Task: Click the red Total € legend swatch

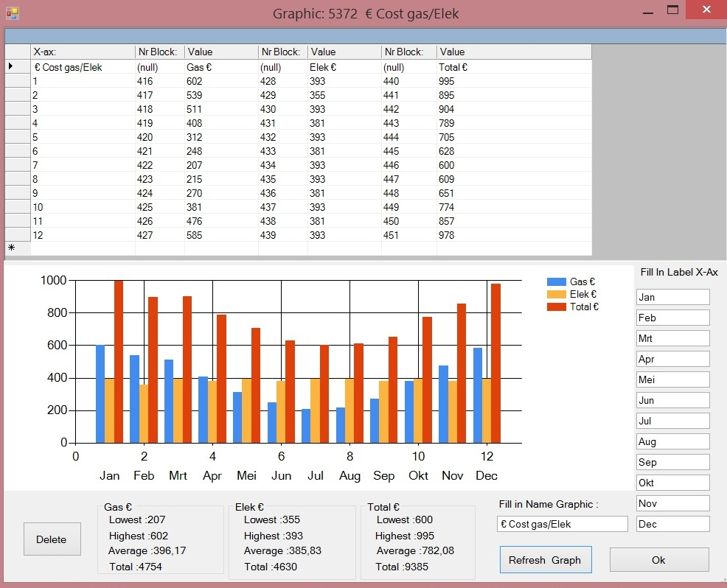Action: (557, 307)
